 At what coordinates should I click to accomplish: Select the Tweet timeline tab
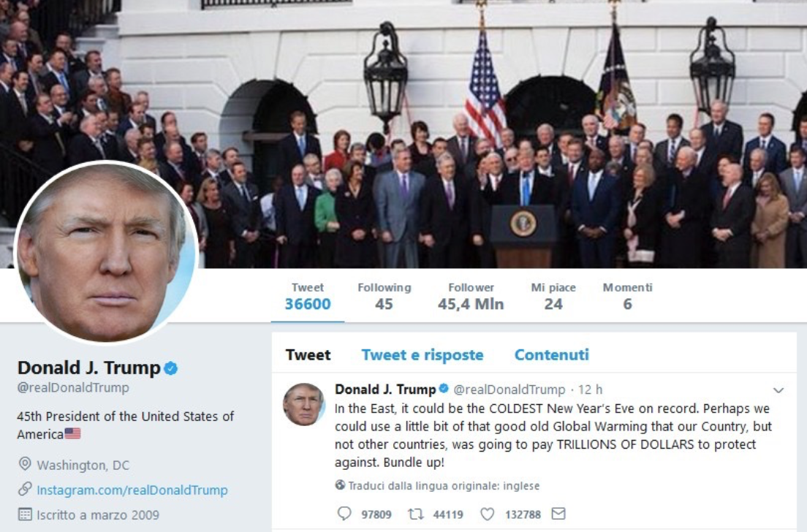(x=308, y=355)
